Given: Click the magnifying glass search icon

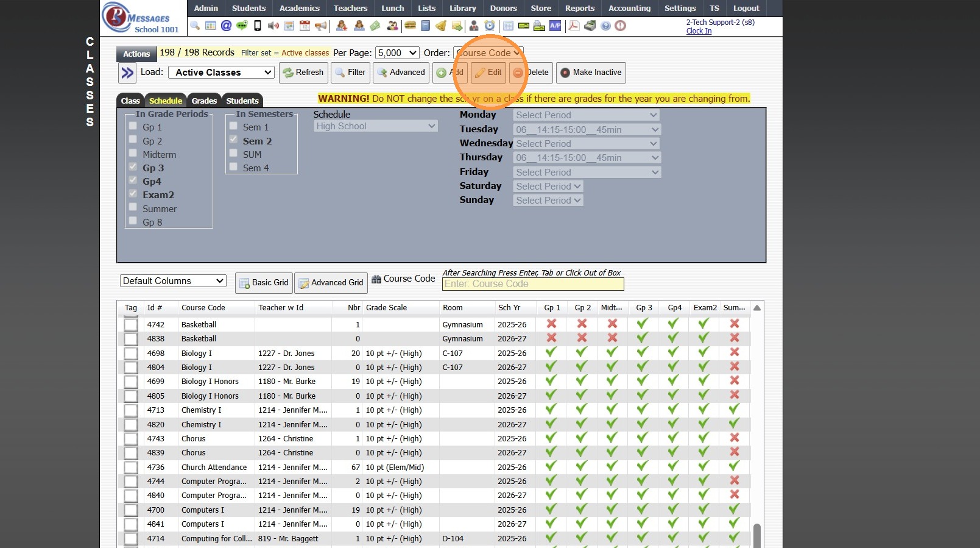Looking at the screenshot, I should click(195, 26).
